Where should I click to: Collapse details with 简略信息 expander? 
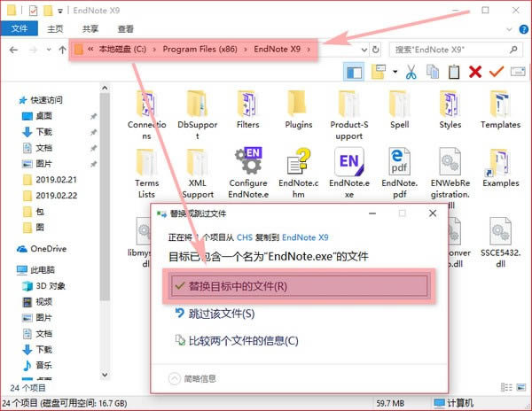coord(192,378)
